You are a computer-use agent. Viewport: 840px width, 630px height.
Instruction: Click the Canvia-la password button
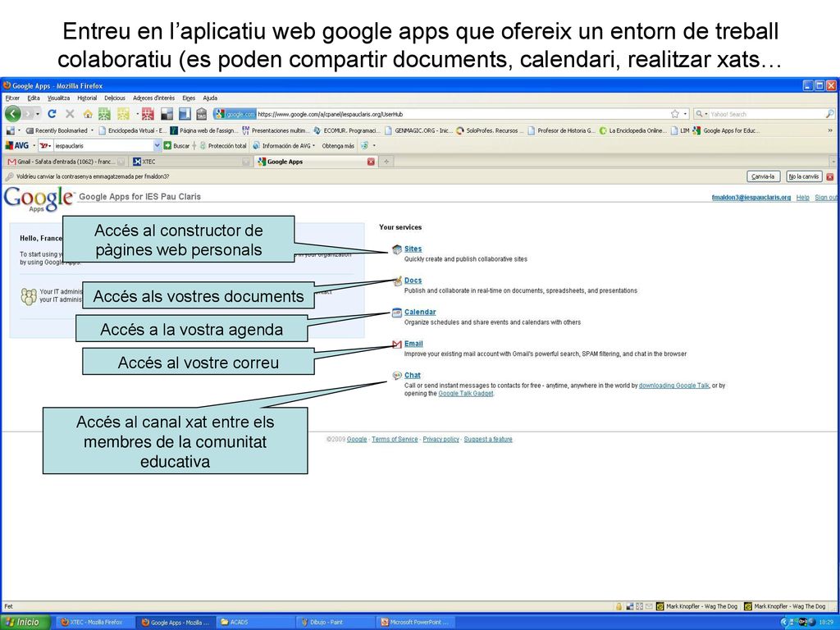[x=763, y=176]
